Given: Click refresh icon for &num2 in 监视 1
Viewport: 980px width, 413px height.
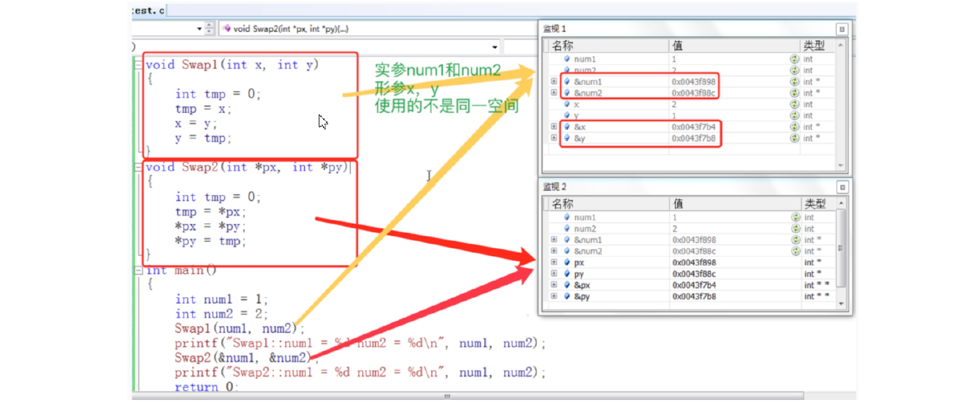Looking at the screenshot, I should click(x=794, y=93).
